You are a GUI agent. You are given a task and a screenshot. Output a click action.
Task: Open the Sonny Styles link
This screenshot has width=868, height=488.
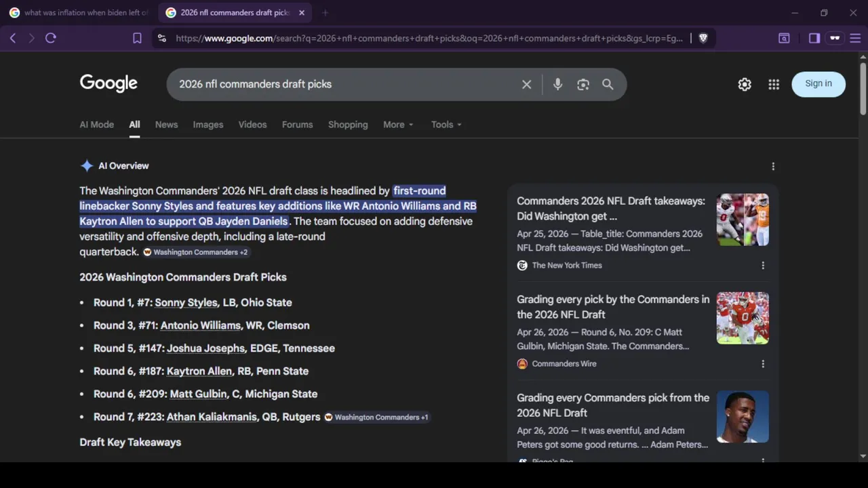click(186, 303)
